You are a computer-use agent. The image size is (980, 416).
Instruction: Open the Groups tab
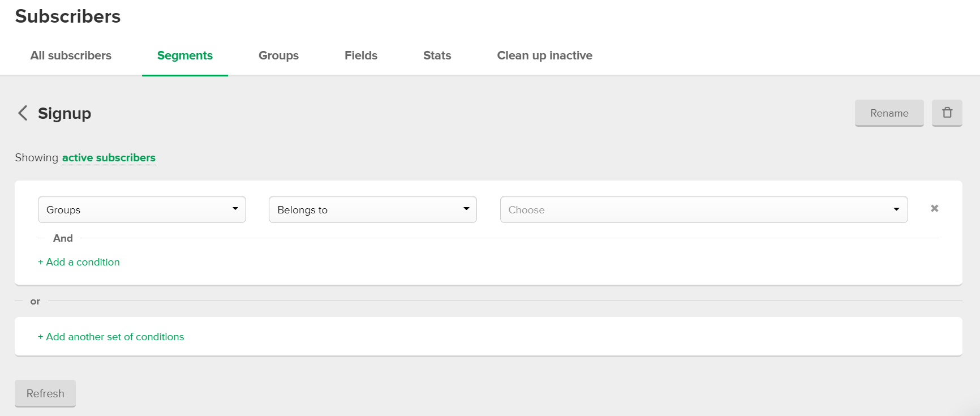click(x=278, y=55)
